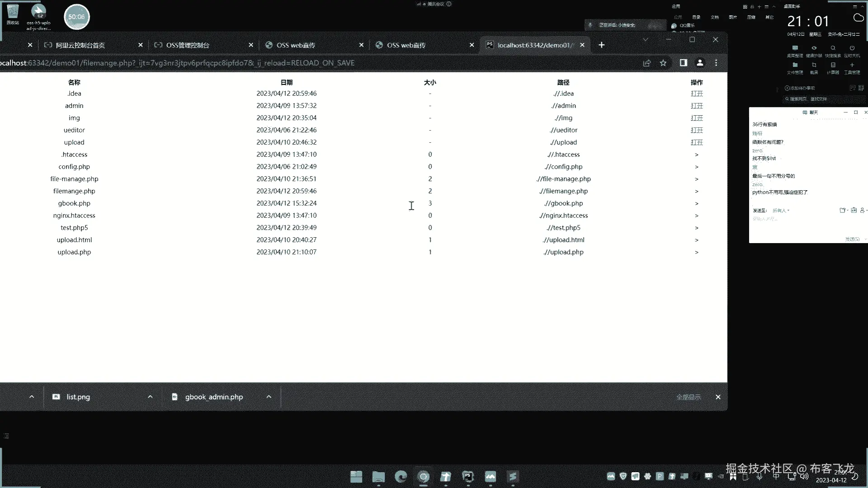The image size is (868, 488).
Task: Click 全部显示 in the downloads bar
Action: pyautogui.click(x=689, y=397)
